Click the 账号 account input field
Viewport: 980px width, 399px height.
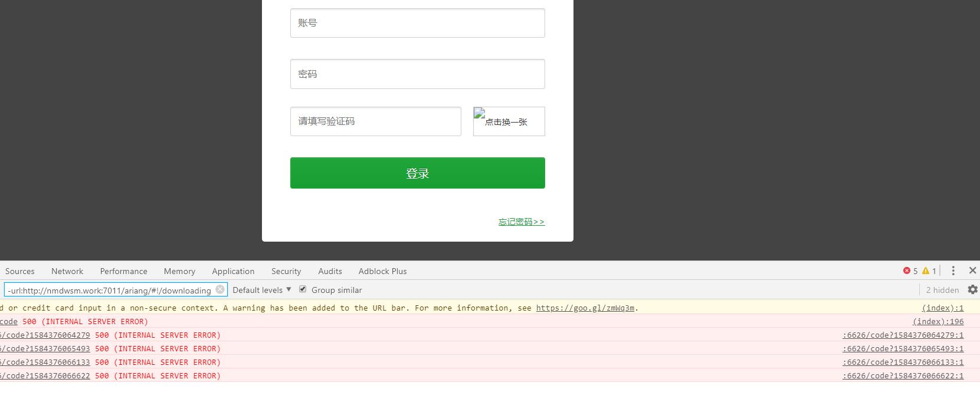[x=417, y=23]
